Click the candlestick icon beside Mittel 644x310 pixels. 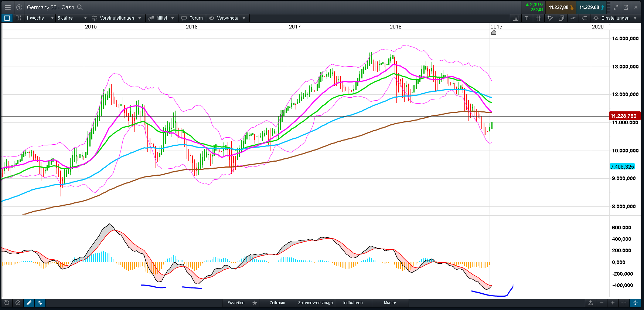point(151,18)
